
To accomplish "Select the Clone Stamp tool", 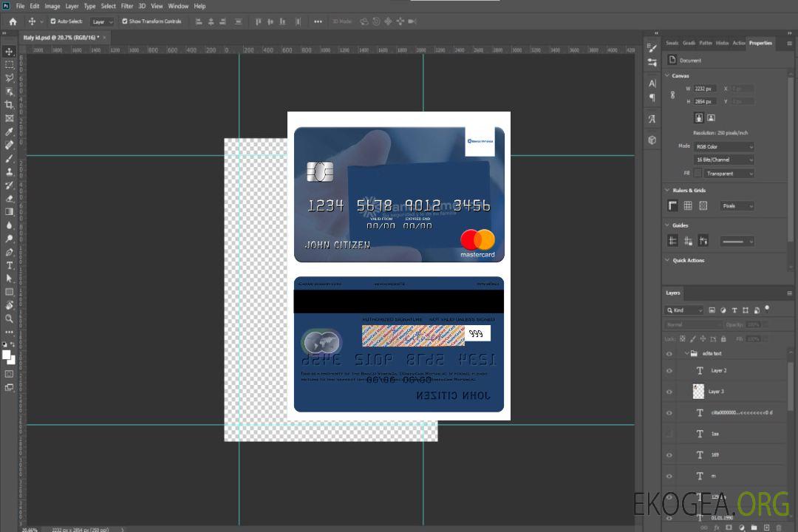I will pyautogui.click(x=9, y=171).
